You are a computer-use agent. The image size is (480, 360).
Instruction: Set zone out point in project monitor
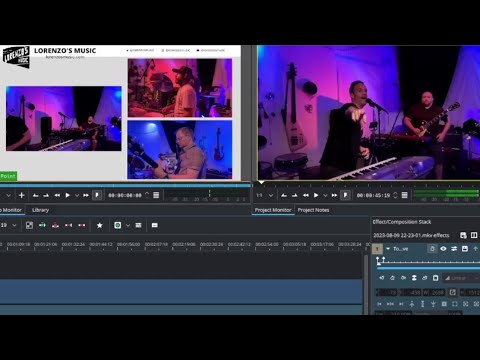(x=294, y=195)
